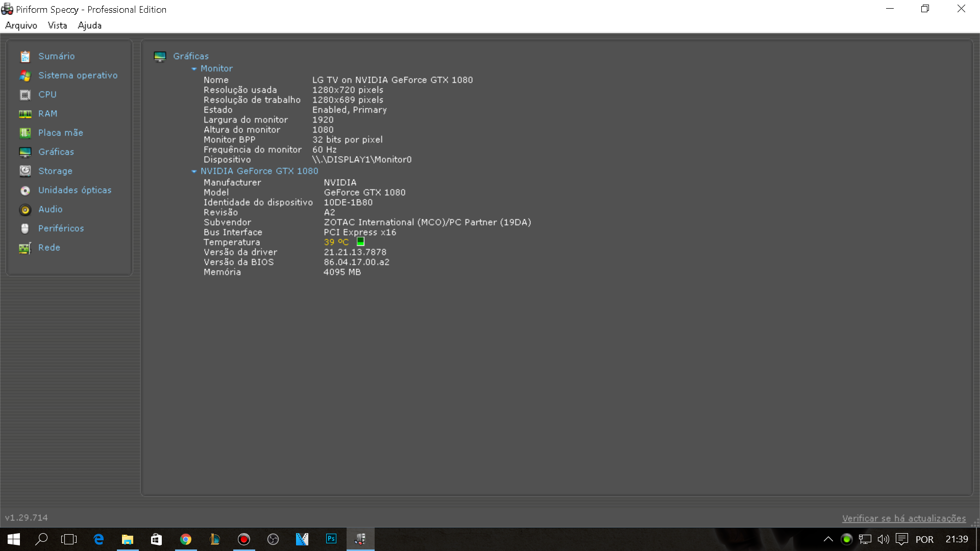Open the red record app in taskbar

pos(244,539)
